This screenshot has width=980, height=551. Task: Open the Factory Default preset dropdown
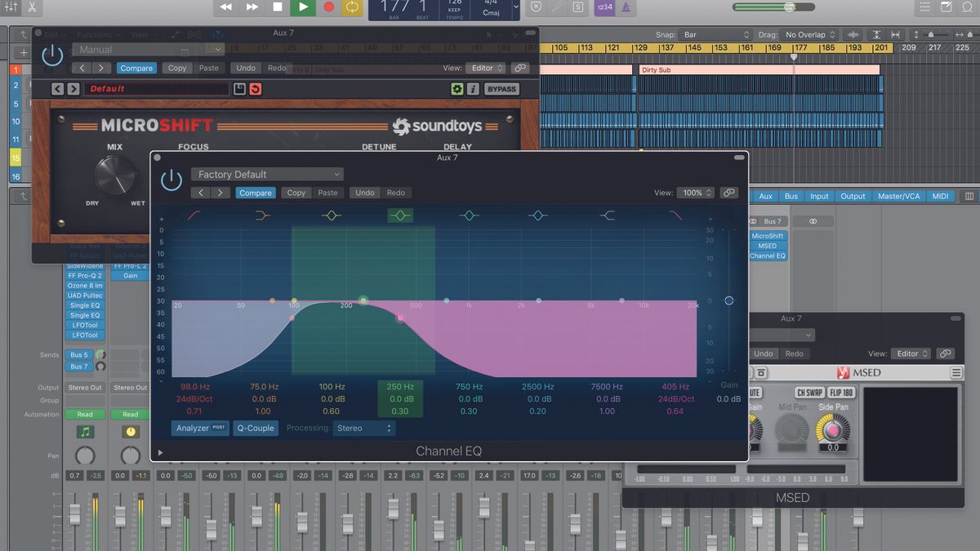point(267,174)
